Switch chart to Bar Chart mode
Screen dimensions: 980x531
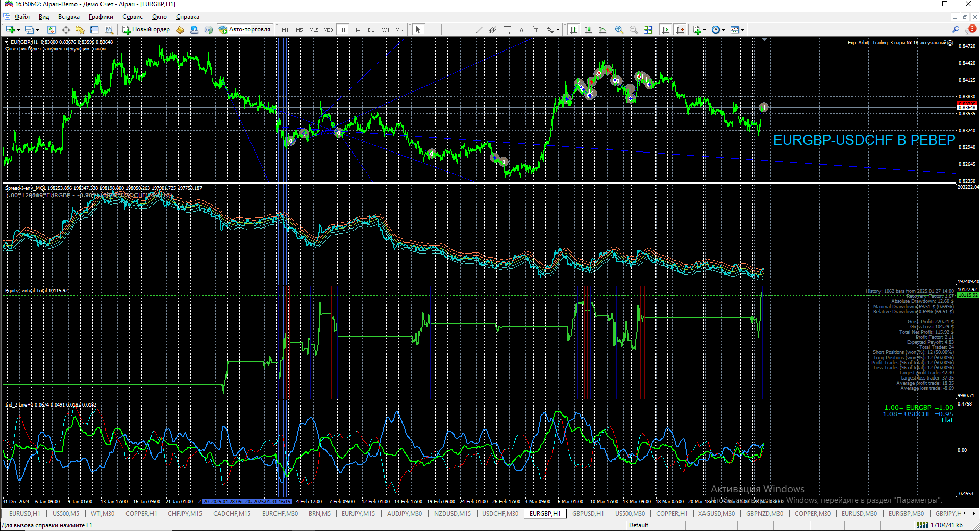574,30
